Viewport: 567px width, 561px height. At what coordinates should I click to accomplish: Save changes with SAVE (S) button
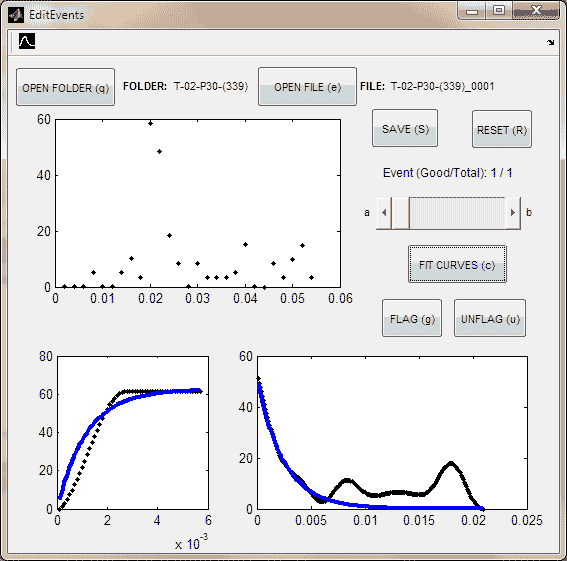click(x=405, y=128)
